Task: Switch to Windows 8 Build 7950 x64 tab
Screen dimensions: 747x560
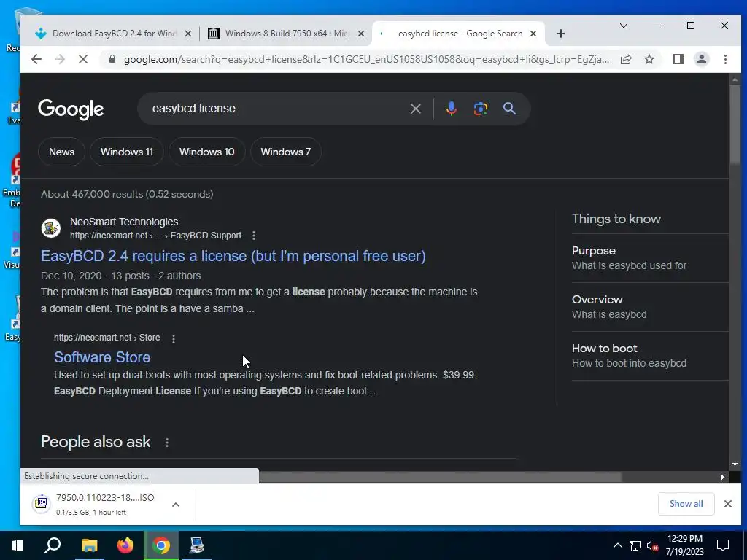Action: click(x=286, y=34)
